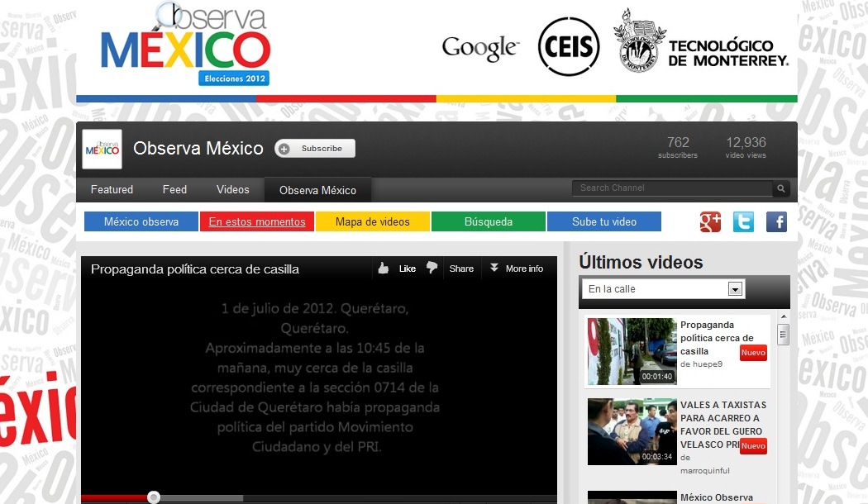868x504 pixels.
Task: Click the search magnifier icon in channel search
Action: pos(781,188)
